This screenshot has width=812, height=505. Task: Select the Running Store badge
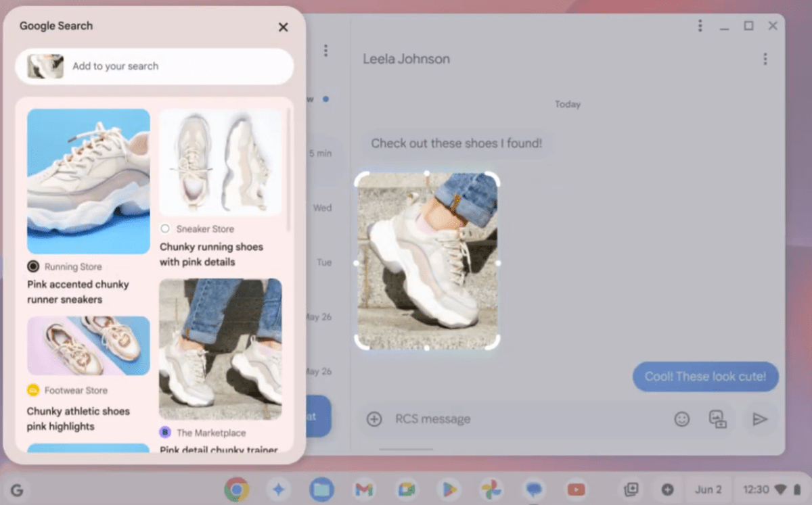[33, 266]
